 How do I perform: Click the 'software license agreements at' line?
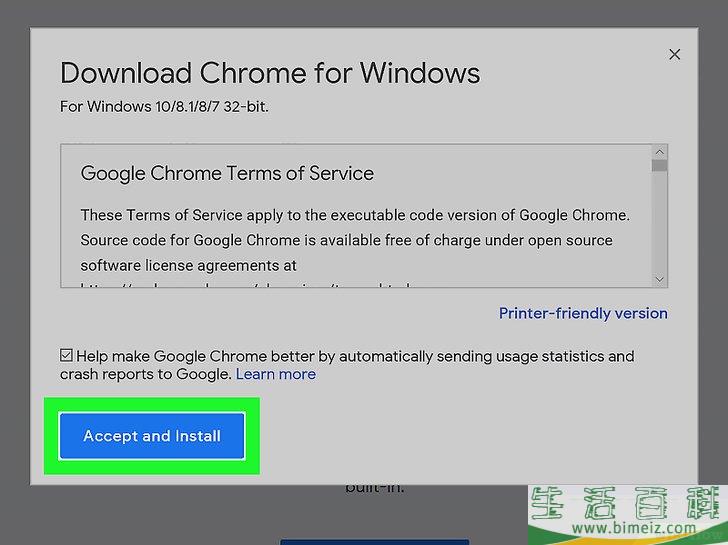[188, 266]
